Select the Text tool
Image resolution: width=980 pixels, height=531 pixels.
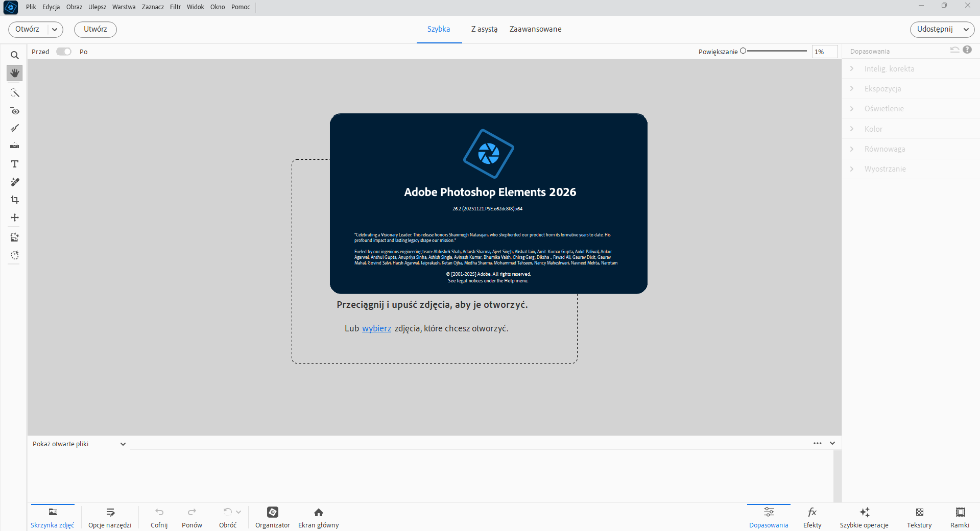[15, 164]
